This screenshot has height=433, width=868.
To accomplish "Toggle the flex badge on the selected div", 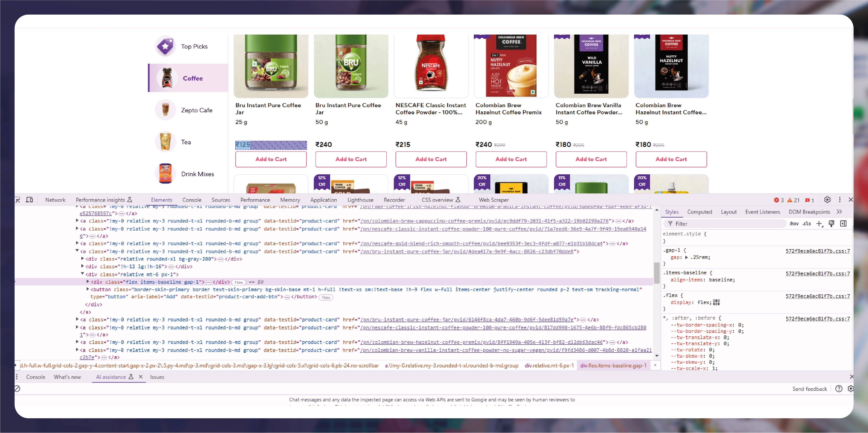I will click(x=239, y=282).
